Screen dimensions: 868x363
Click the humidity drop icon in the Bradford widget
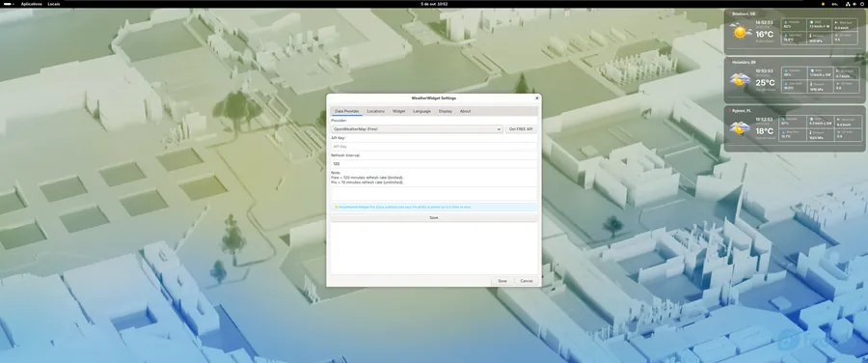(x=786, y=22)
